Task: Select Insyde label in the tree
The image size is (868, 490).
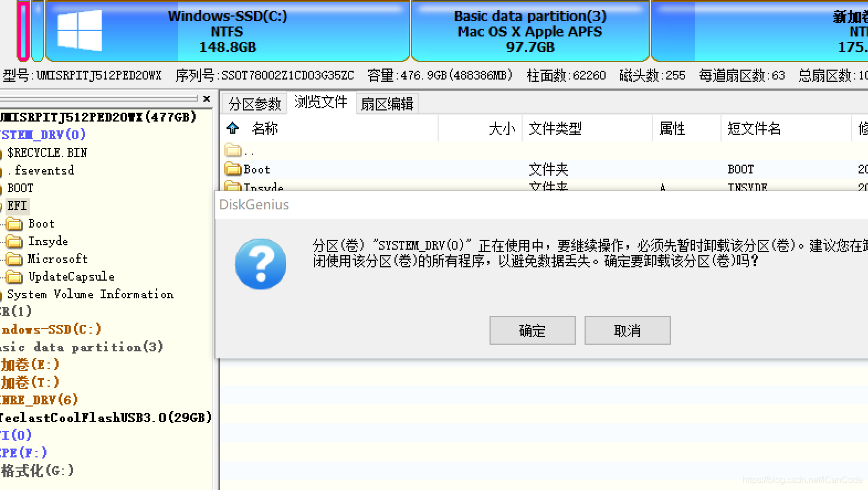Action: pyautogui.click(x=48, y=241)
